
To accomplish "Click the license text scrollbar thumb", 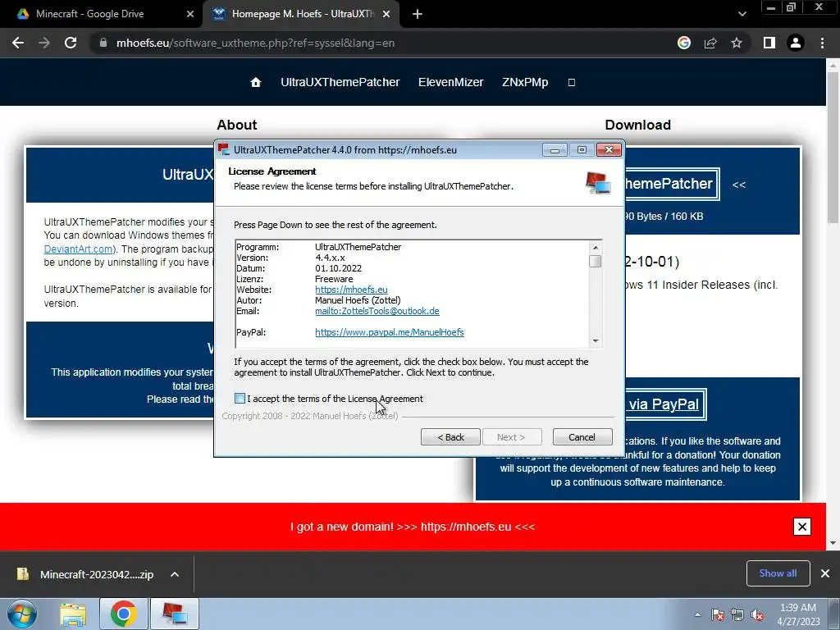I will click(x=596, y=262).
